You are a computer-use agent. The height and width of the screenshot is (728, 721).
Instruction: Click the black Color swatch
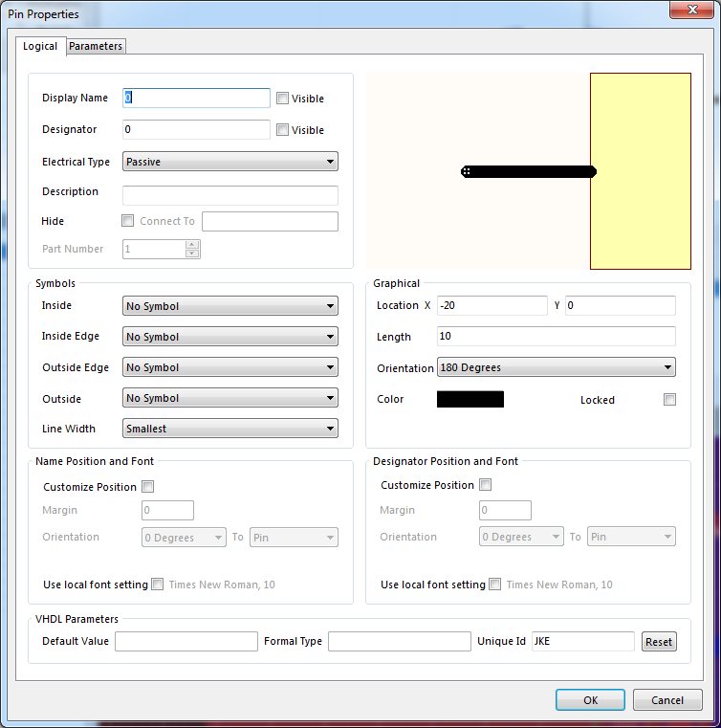click(470, 399)
